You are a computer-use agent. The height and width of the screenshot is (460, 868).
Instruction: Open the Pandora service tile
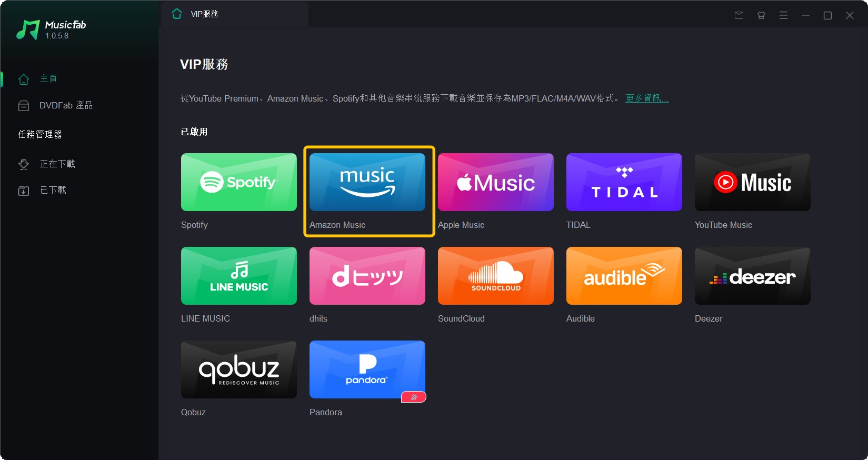coord(367,369)
